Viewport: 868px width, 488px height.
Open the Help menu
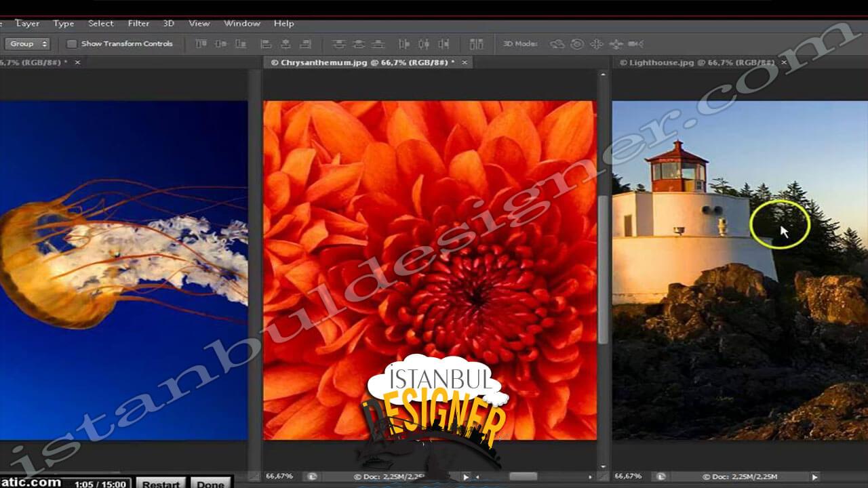click(284, 23)
